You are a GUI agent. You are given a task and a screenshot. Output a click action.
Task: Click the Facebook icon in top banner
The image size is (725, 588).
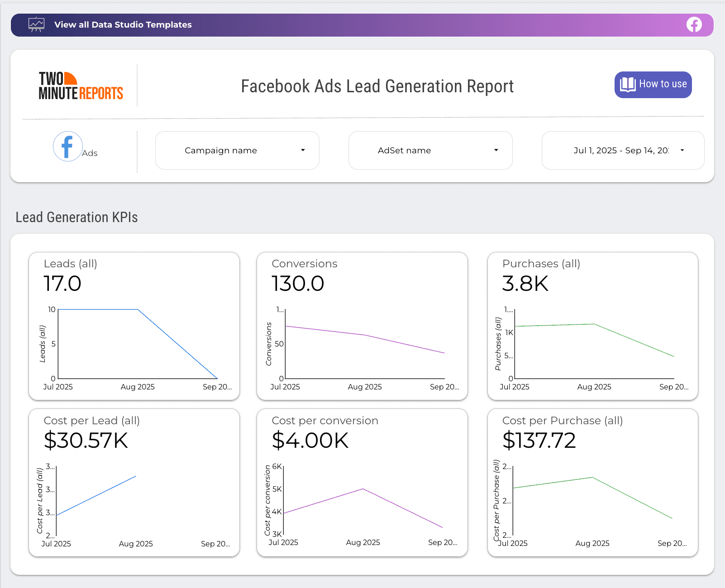[694, 24]
